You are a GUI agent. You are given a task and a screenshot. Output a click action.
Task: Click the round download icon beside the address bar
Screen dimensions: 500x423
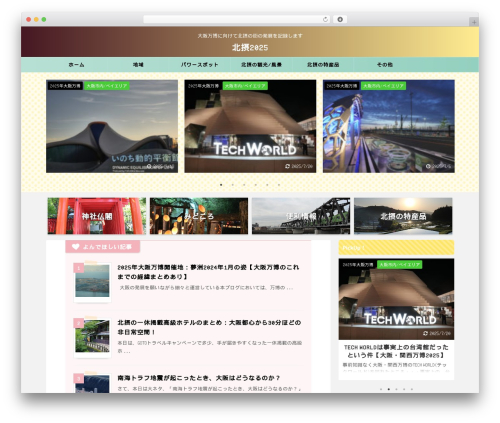click(340, 19)
